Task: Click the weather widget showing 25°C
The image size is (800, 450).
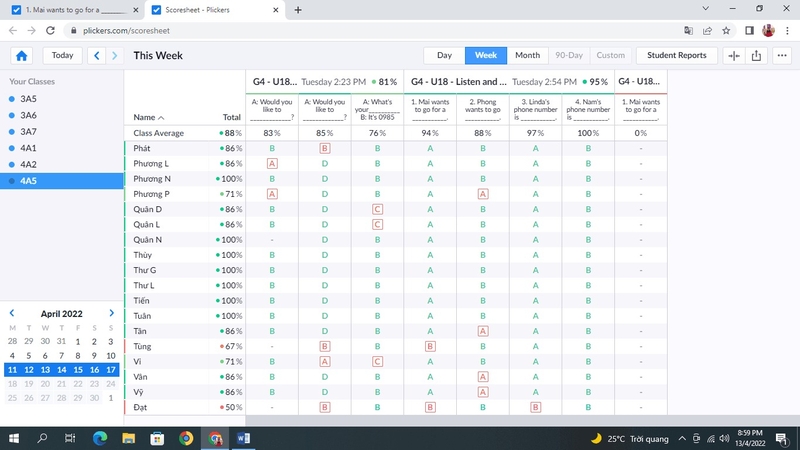Action: tap(630, 438)
